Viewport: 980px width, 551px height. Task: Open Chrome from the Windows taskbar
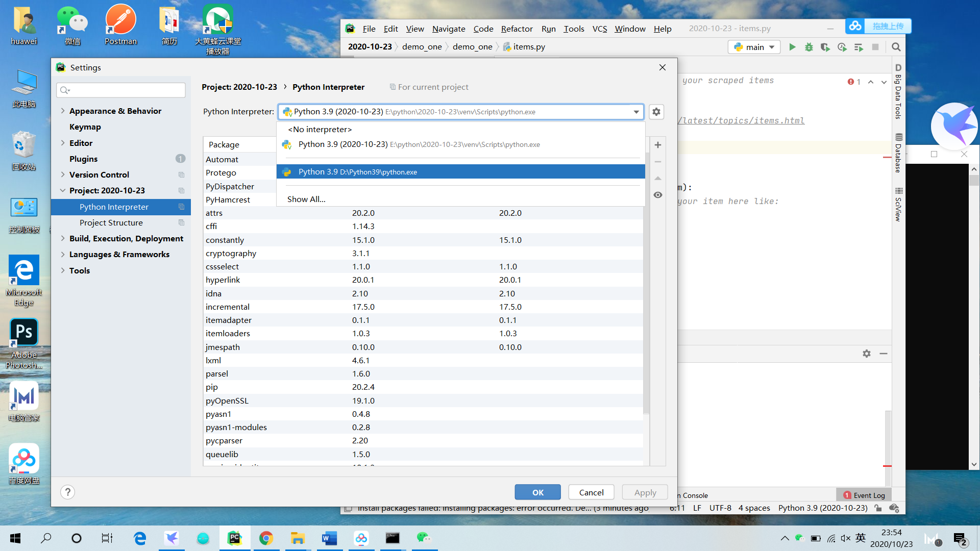266,538
